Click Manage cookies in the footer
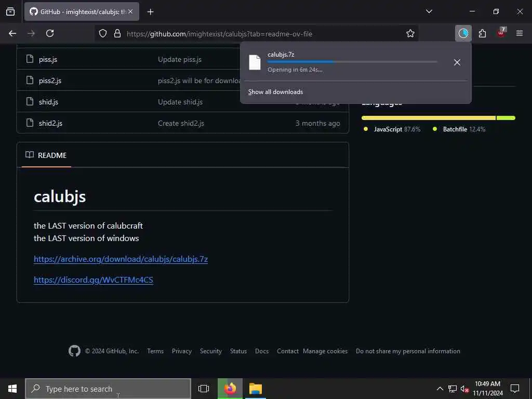 (x=325, y=351)
